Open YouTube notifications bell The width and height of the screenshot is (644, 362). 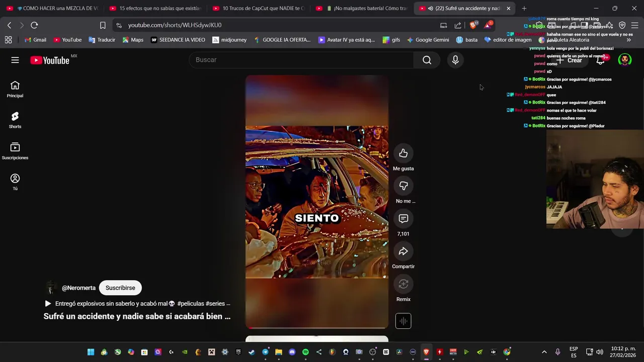[x=600, y=60]
